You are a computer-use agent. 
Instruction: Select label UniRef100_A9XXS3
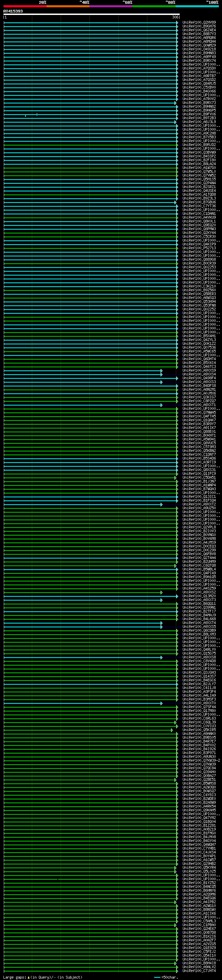(199, 382)
